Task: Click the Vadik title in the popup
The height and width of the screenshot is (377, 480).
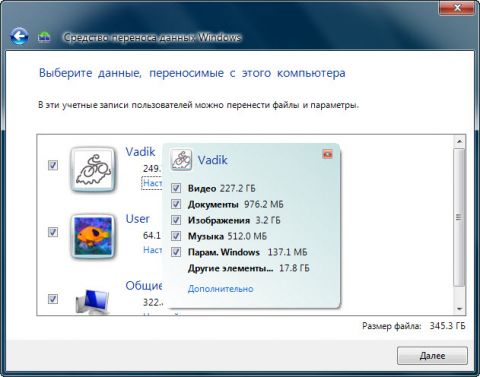Action: pyautogui.click(x=213, y=160)
